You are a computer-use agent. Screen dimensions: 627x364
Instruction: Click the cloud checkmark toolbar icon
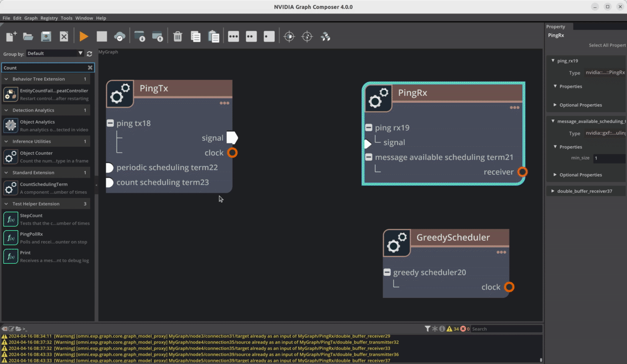[x=120, y=36]
